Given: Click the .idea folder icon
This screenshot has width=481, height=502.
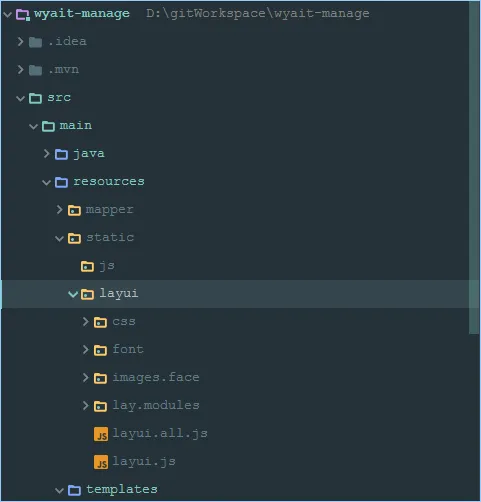Looking at the screenshot, I should pos(35,42).
